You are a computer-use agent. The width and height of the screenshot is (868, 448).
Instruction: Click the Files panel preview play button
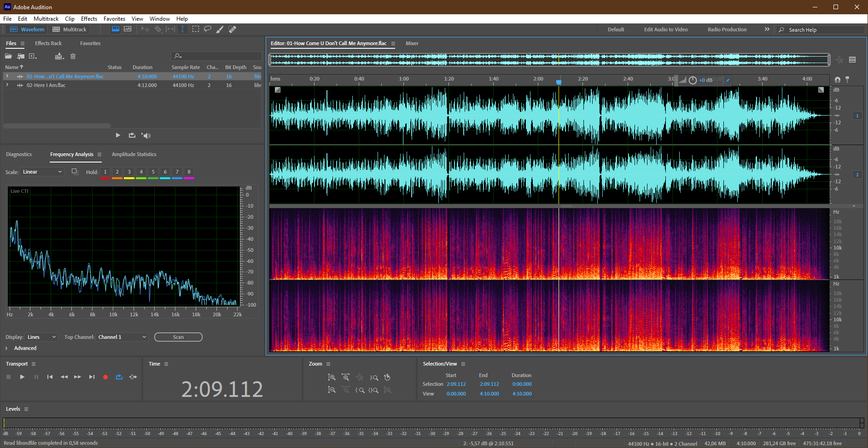118,135
